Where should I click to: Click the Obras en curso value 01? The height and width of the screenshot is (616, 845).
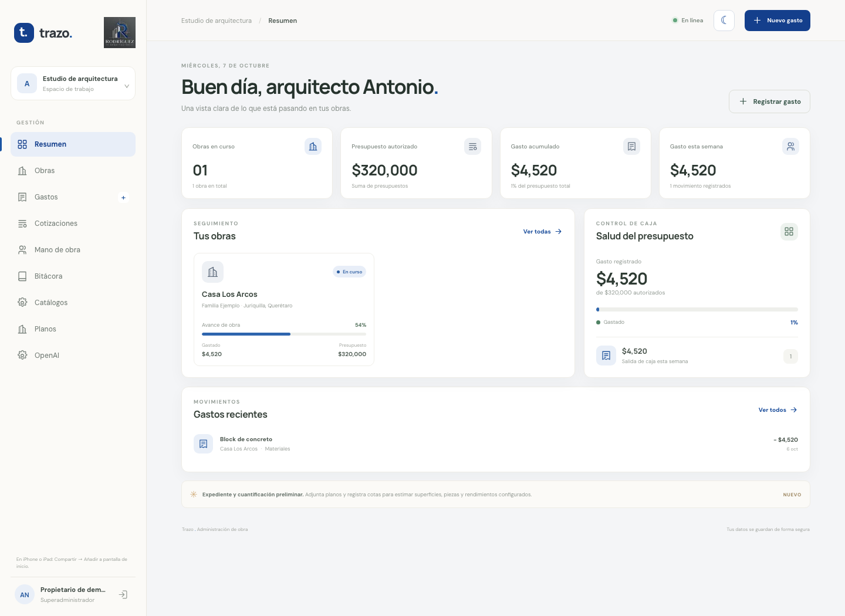tap(200, 170)
